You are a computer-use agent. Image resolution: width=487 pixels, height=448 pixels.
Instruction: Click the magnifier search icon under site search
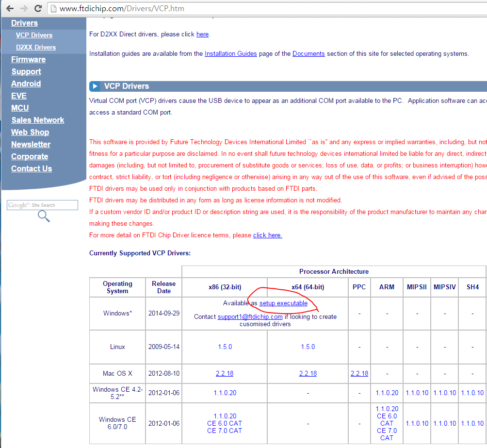44,216
